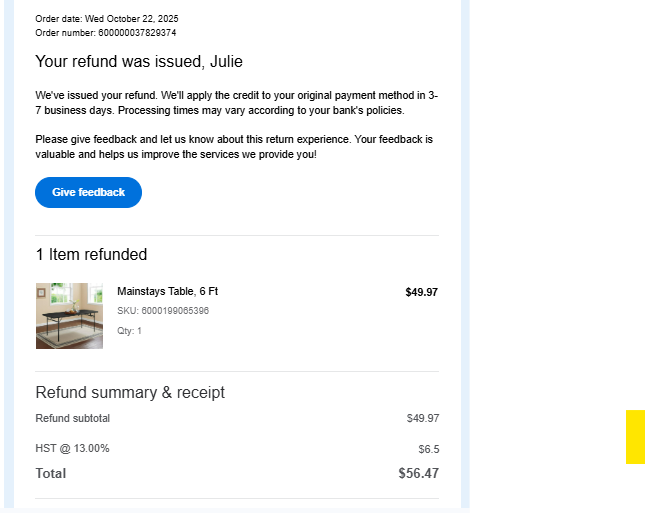Click the Your refund was issued heading

[139, 62]
